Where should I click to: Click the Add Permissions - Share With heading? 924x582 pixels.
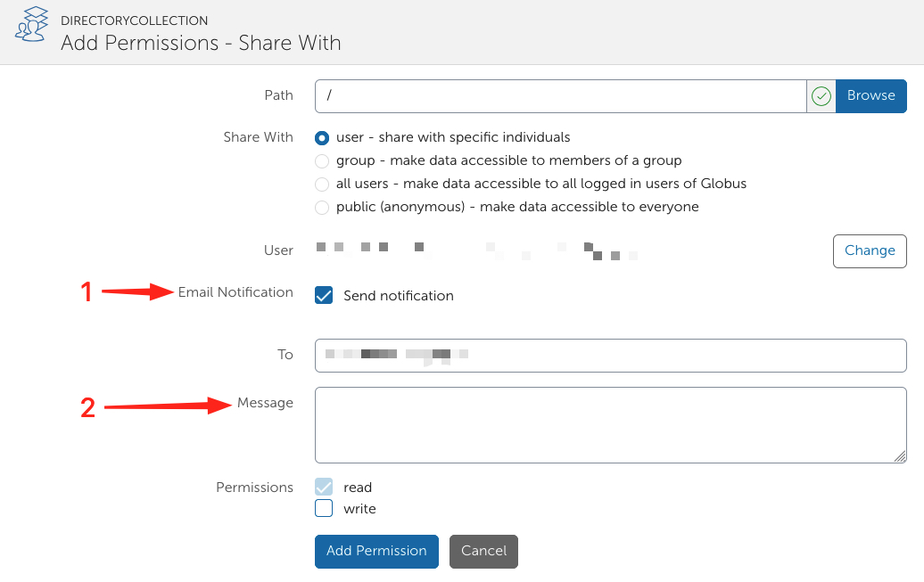201,43
